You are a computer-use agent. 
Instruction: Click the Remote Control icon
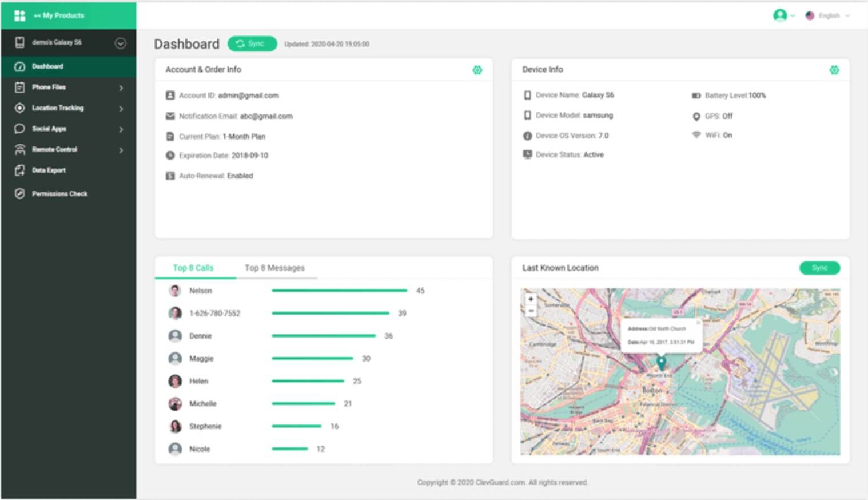20,149
